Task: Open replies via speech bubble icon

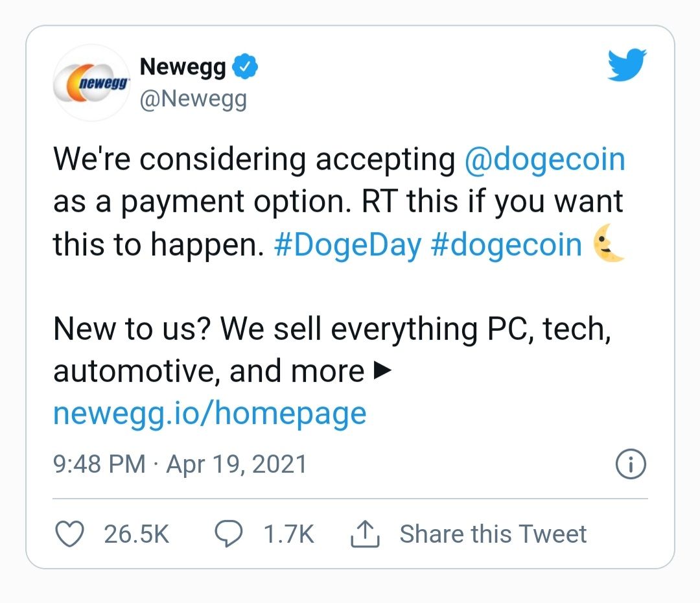Action: 228,534
